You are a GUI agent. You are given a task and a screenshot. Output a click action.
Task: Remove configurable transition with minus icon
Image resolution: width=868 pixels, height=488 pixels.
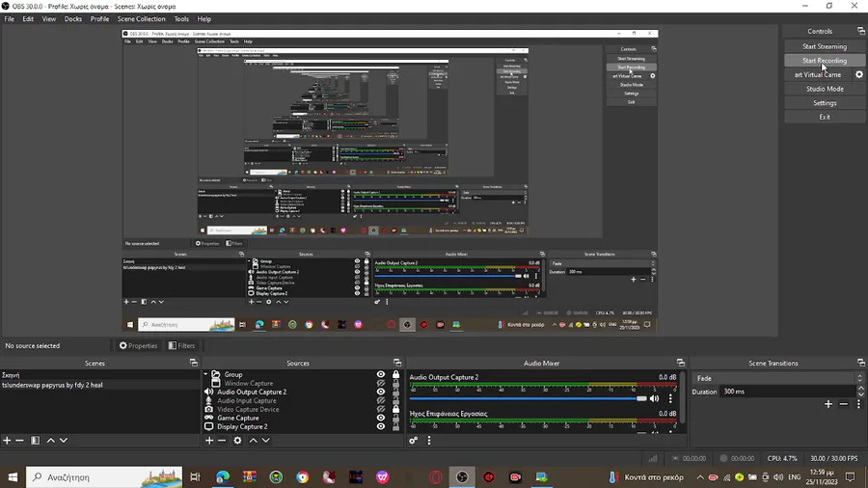click(x=843, y=404)
